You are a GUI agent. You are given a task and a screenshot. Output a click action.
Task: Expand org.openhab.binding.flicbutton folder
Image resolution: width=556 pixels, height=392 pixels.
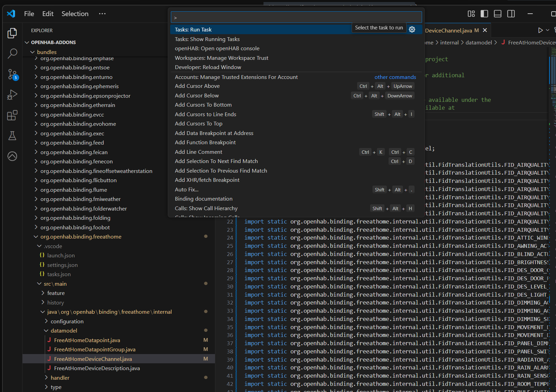click(x=79, y=180)
